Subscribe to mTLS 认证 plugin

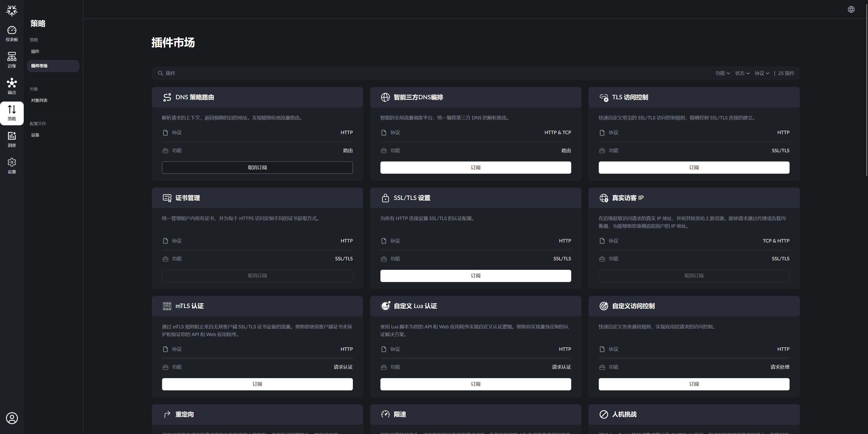click(x=257, y=384)
